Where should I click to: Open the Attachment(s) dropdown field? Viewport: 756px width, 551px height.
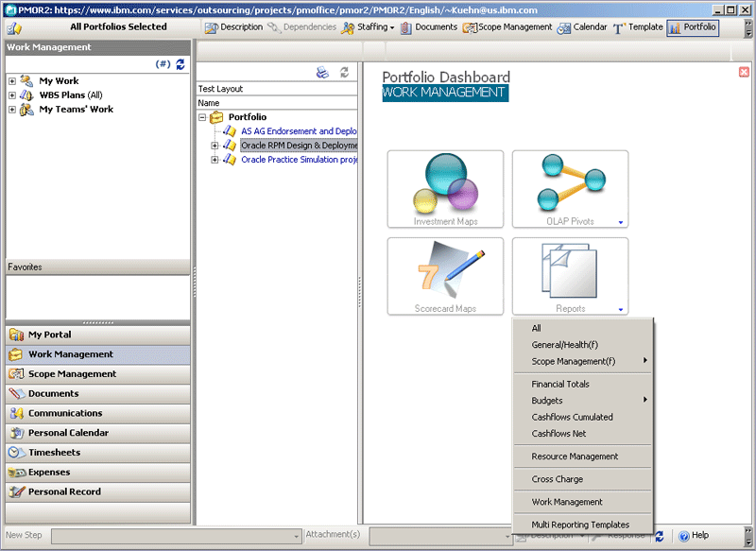440,536
